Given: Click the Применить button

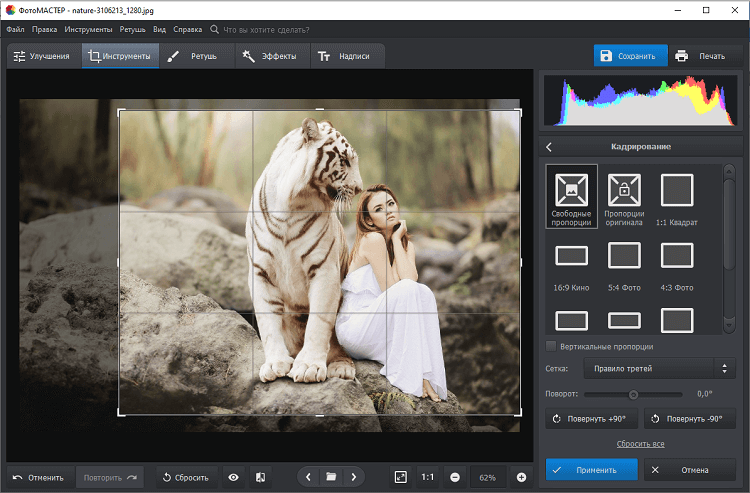Looking at the screenshot, I should 591,469.
